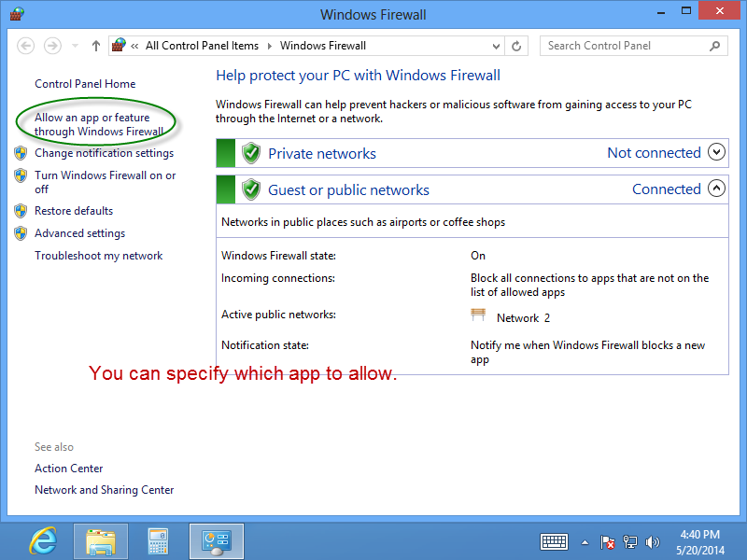Click the firewall icon in the address bar
This screenshot has width=747, height=560.
pos(120,45)
